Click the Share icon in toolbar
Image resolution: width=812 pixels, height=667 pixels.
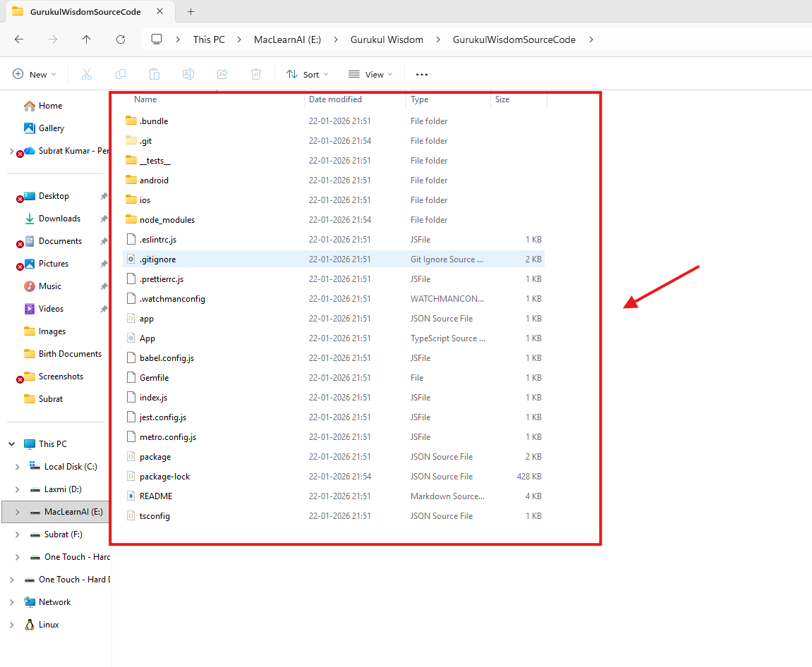tap(222, 74)
